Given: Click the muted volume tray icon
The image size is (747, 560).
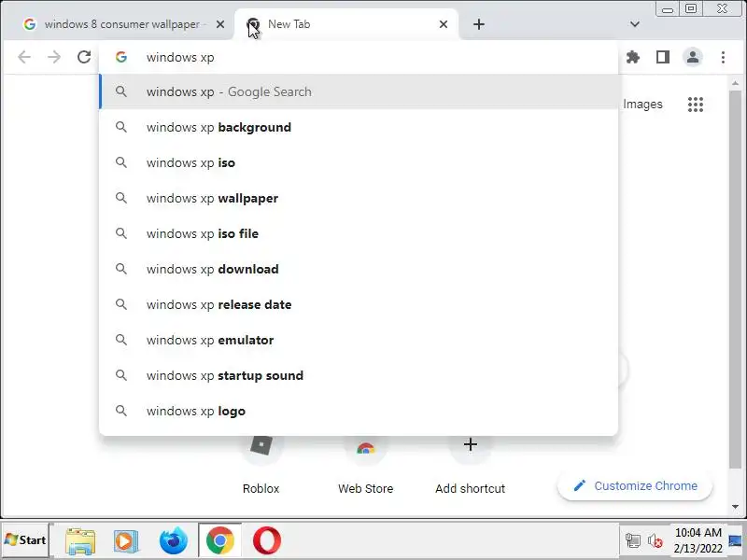Looking at the screenshot, I should 655,541.
